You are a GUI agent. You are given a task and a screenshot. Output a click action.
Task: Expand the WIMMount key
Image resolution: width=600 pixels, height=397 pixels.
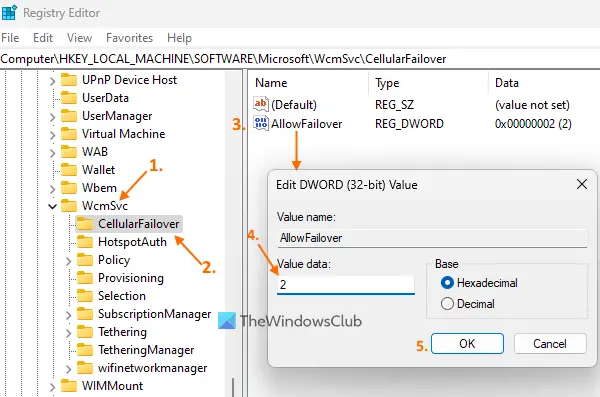(x=52, y=387)
